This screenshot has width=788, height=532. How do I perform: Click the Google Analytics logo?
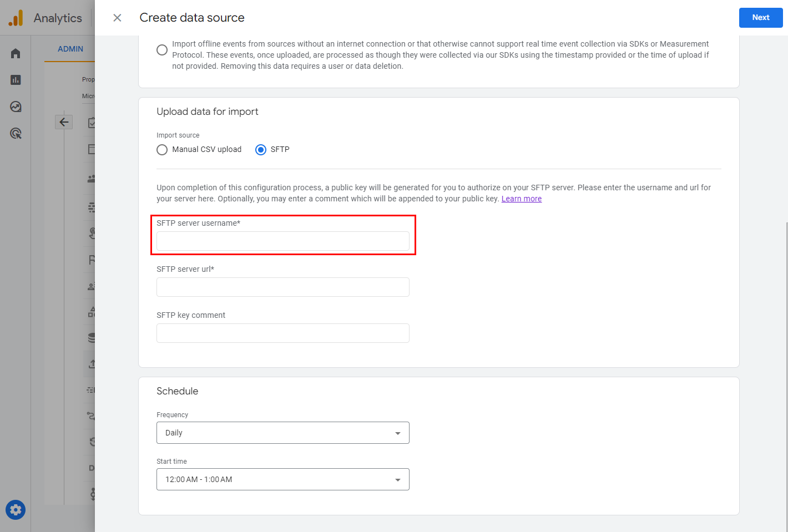(x=16, y=18)
